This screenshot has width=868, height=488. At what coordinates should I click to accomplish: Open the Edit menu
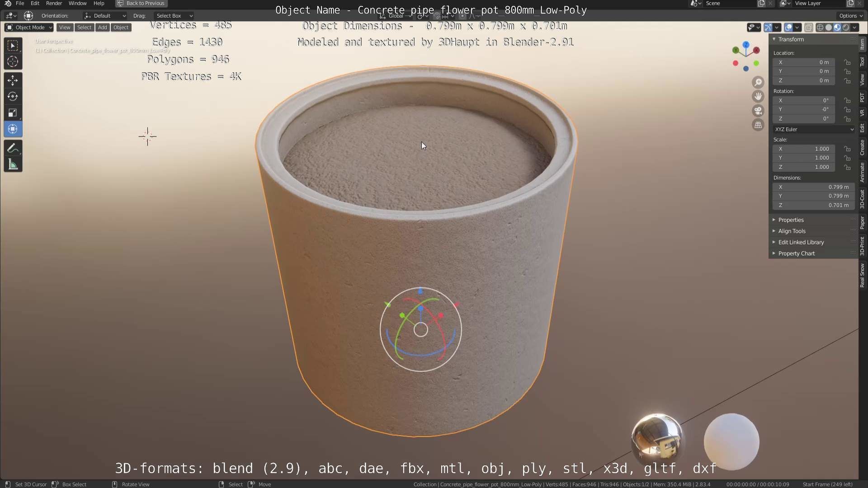35,3
